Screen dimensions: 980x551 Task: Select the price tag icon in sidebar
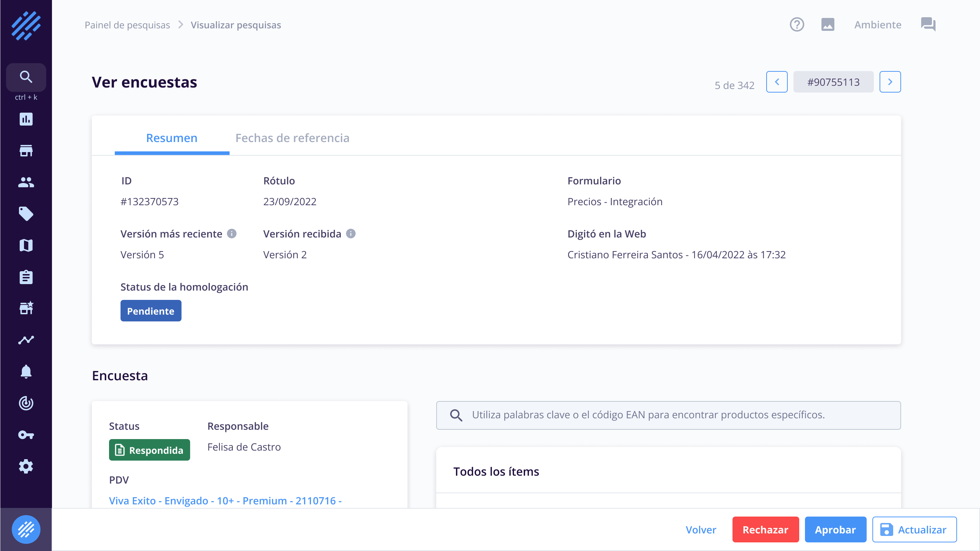[26, 214]
